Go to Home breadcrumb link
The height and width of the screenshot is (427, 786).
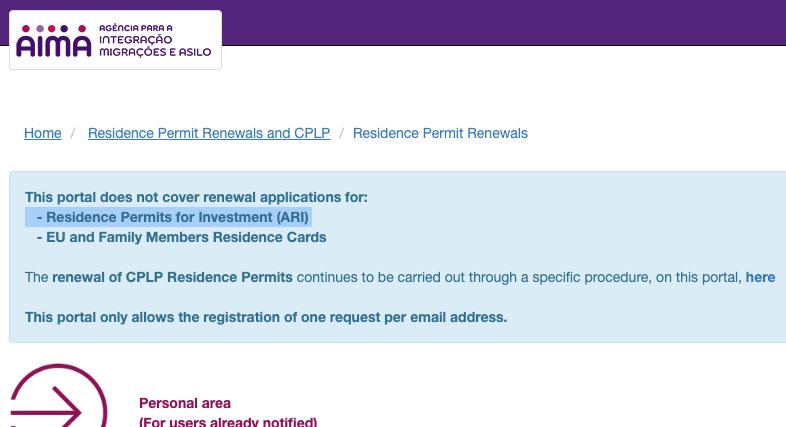coord(43,133)
